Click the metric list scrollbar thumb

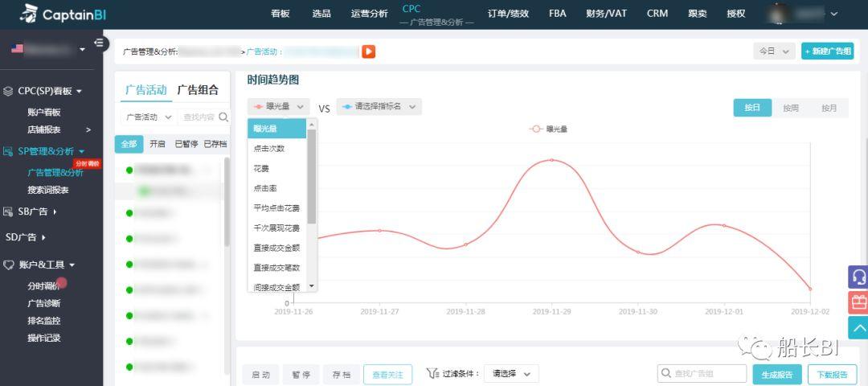pos(312,176)
